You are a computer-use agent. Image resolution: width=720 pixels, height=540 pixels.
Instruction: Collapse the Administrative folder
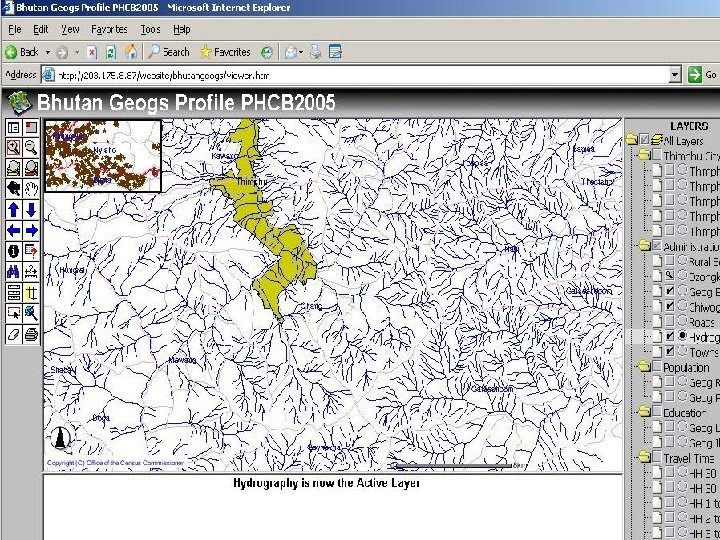(x=645, y=245)
